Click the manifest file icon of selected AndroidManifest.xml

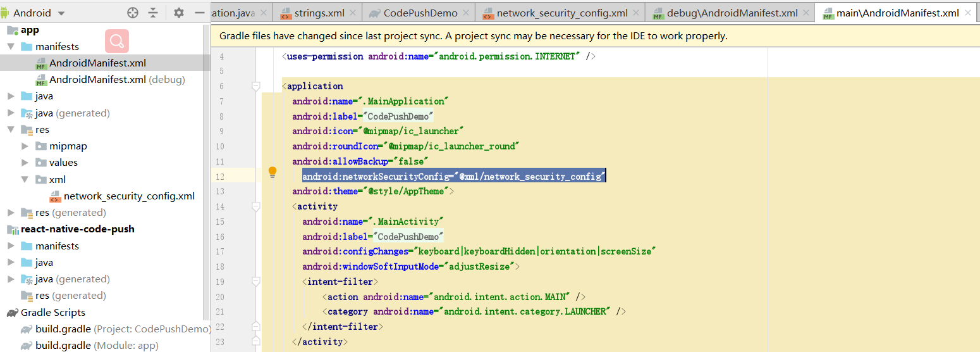[x=41, y=63]
